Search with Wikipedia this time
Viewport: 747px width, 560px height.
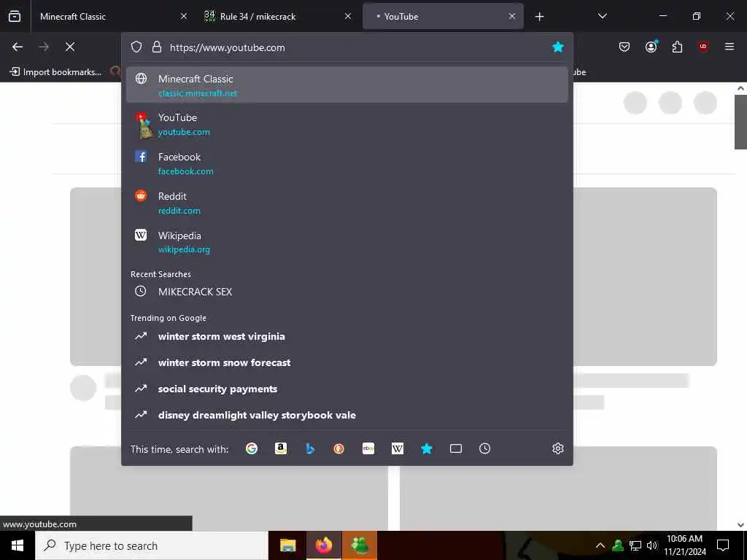pos(398,448)
